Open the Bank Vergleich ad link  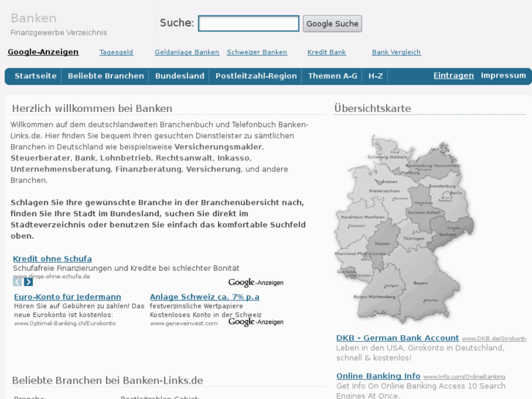(397, 52)
